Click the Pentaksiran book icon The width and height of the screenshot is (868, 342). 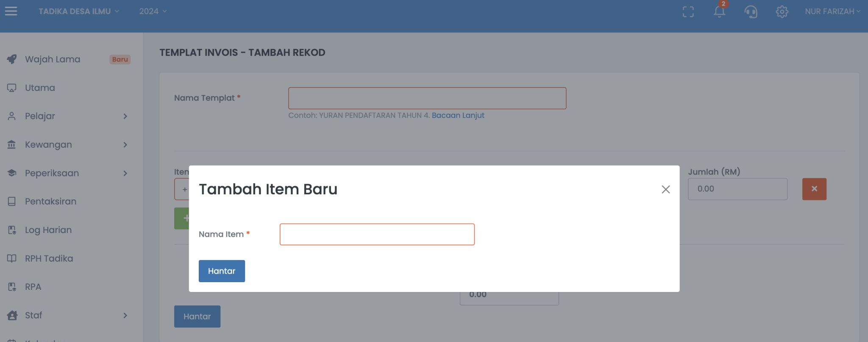(12, 201)
